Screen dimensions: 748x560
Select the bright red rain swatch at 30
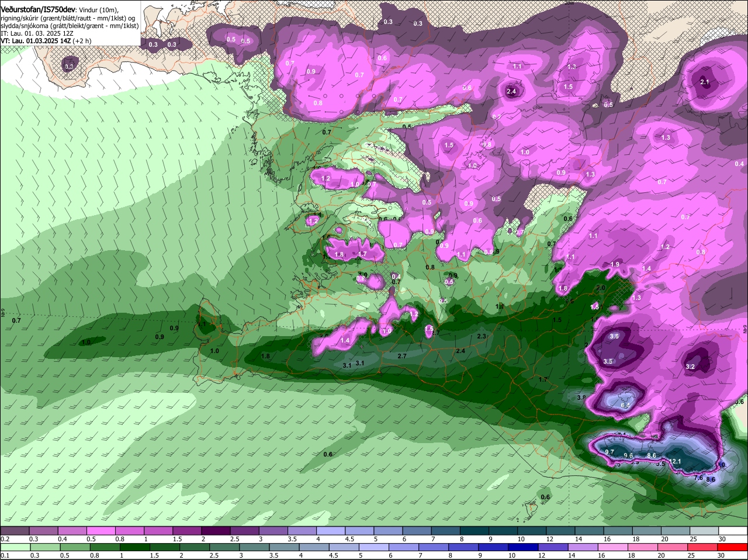click(x=733, y=547)
